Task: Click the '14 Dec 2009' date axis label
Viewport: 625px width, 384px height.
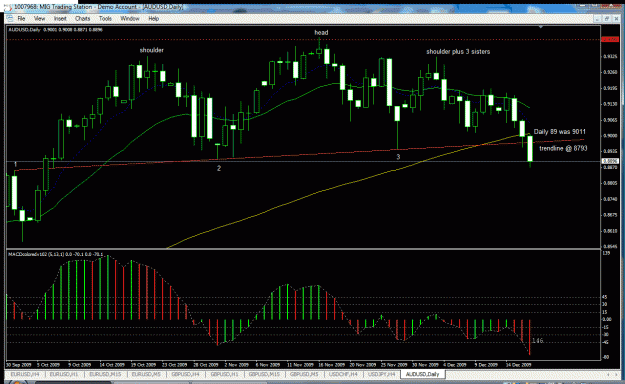Action: coord(519,365)
